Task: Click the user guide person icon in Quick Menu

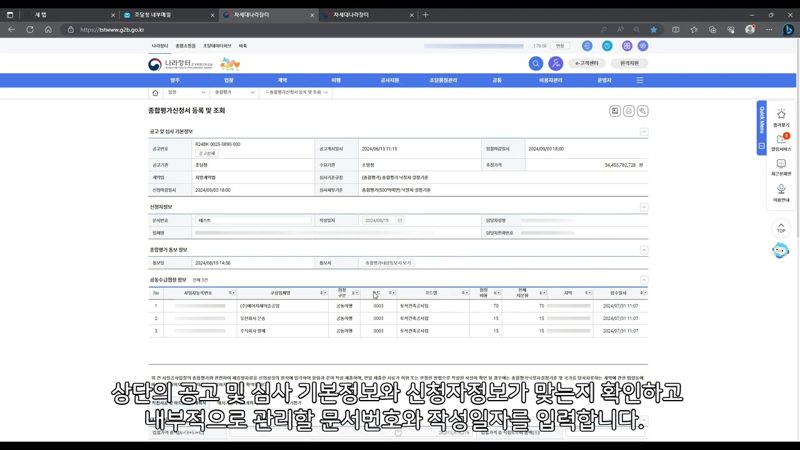Action: pos(781,189)
